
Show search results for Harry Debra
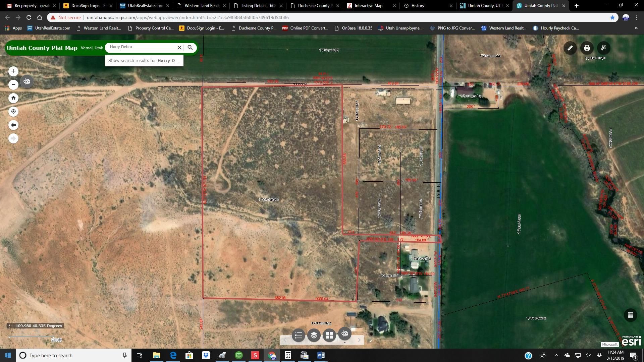(x=144, y=60)
